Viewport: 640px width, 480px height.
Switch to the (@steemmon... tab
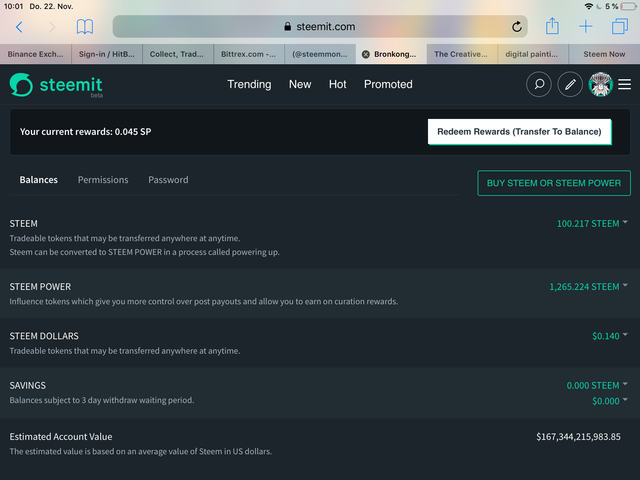(320, 54)
